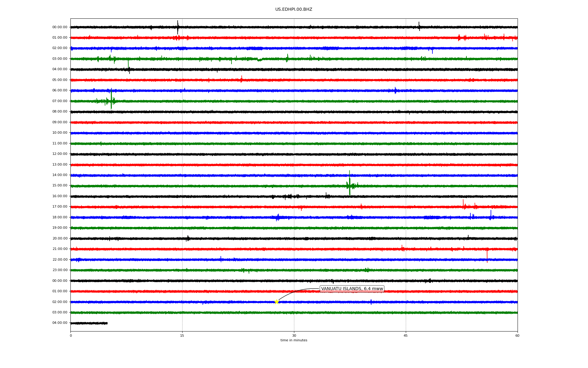
Task: Click the 18:00:00 row time label
Action: click(60, 217)
